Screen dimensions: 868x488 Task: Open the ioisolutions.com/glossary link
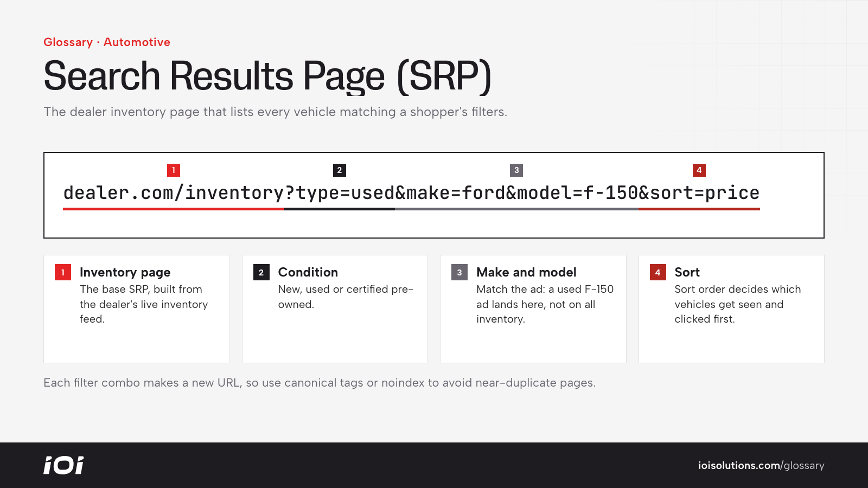pos(761,466)
